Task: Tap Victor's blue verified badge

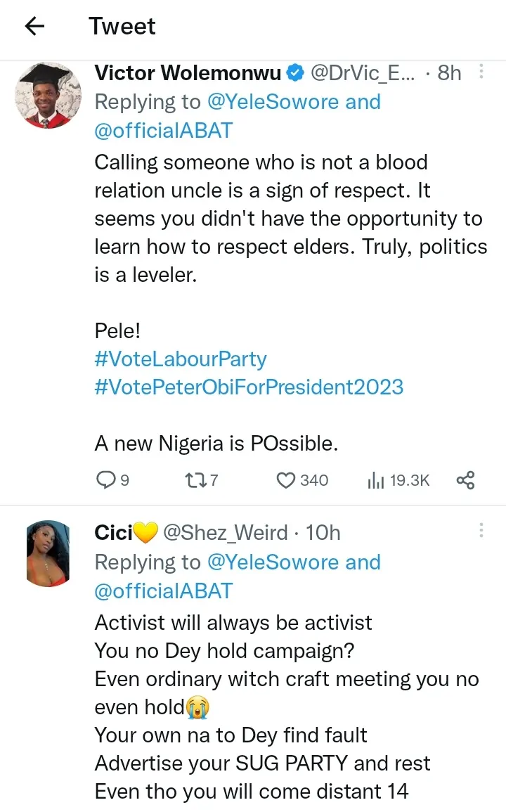Action: [x=295, y=72]
